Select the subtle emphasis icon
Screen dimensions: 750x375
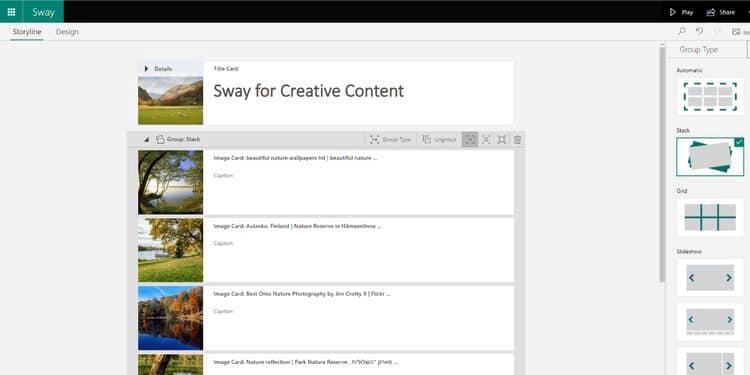470,140
